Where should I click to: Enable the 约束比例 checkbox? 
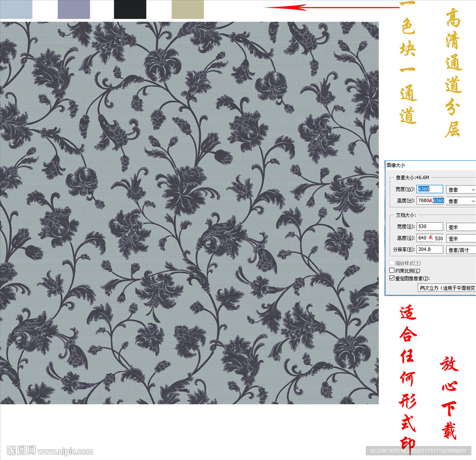(392, 270)
